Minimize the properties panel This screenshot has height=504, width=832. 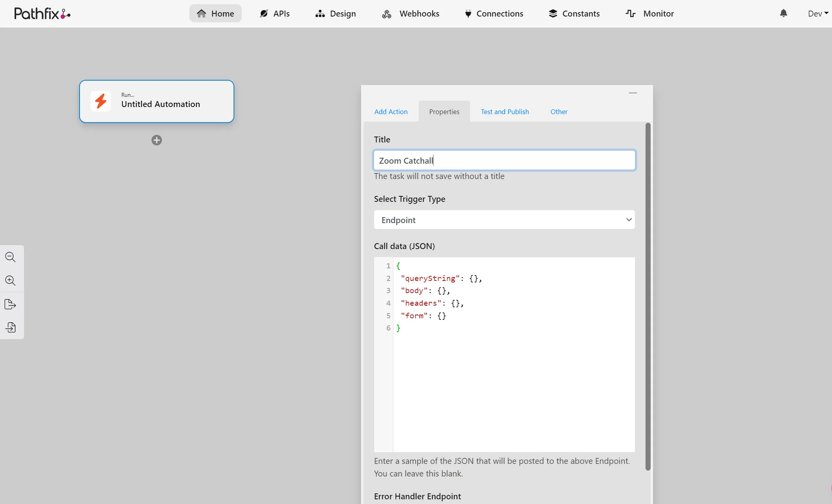click(x=633, y=93)
